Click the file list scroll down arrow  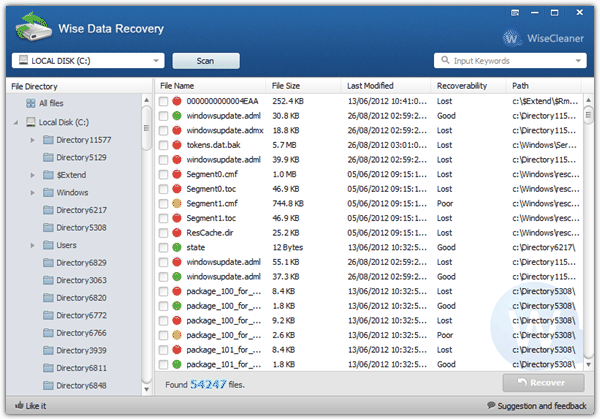click(x=589, y=365)
